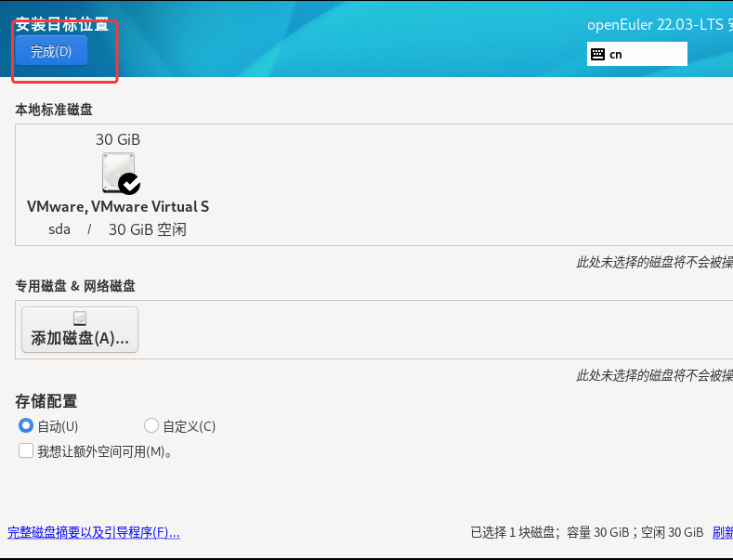Open the 完整磁盘摘要以及引导程序(F)... link
Viewport: 733px width, 560px height.
94,532
